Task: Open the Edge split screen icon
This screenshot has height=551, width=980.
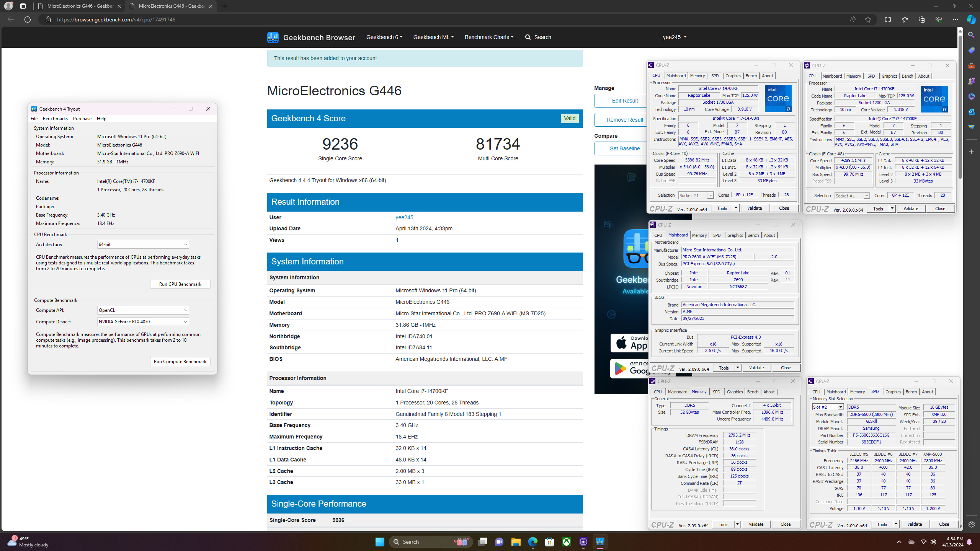Action: (888, 20)
